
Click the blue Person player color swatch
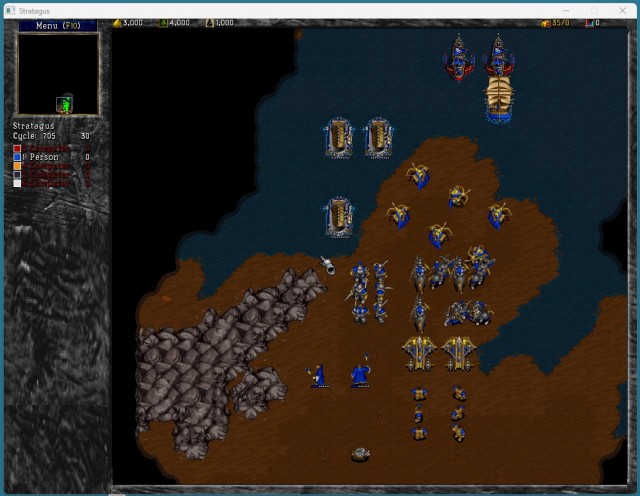click(17, 157)
